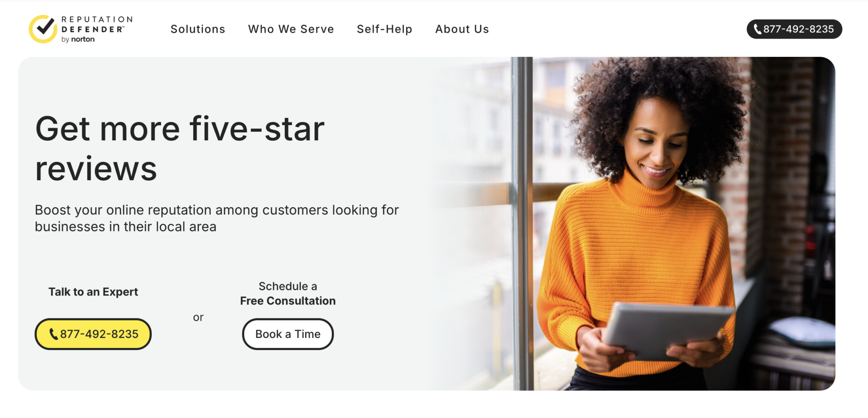Click the Reputation Defender wordmark text
This screenshot has height=418, width=868.
[97, 24]
